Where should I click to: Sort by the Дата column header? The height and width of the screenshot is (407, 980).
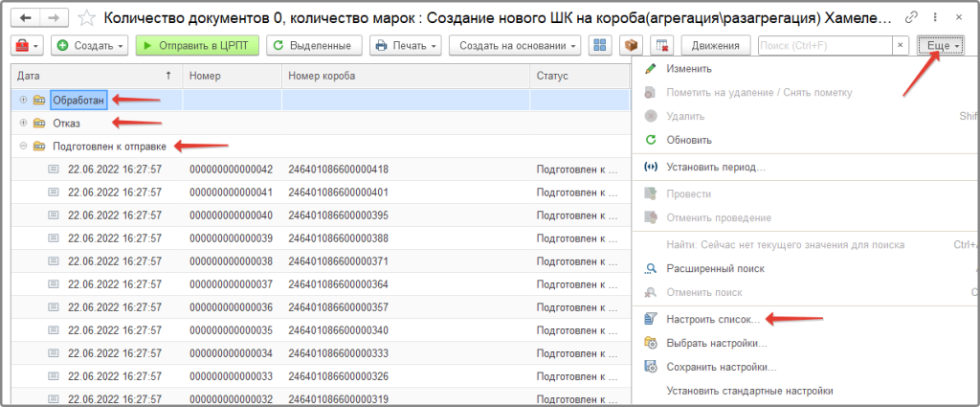pos(97,76)
